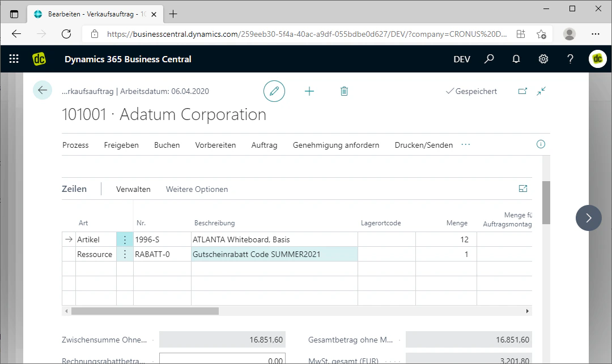Viewport: 612px width, 364px height.
Task: Open the Menge column header menu
Action: click(457, 223)
